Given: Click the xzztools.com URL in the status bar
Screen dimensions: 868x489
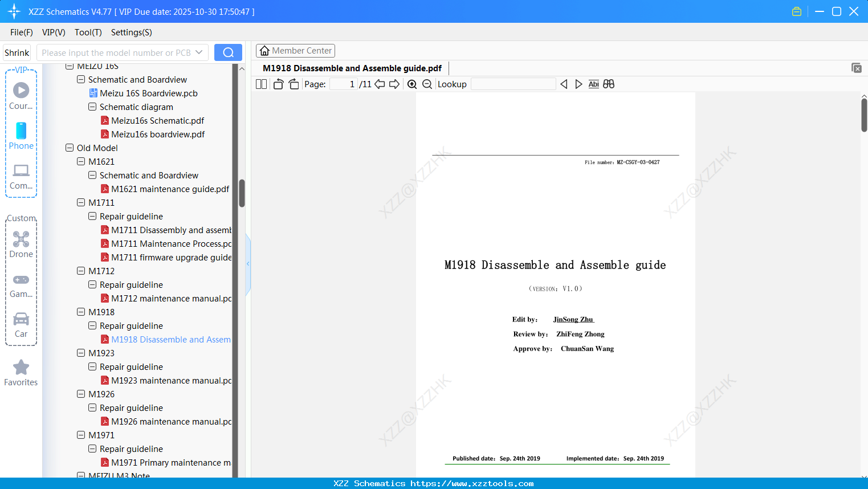Looking at the screenshot, I should pos(472,483).
